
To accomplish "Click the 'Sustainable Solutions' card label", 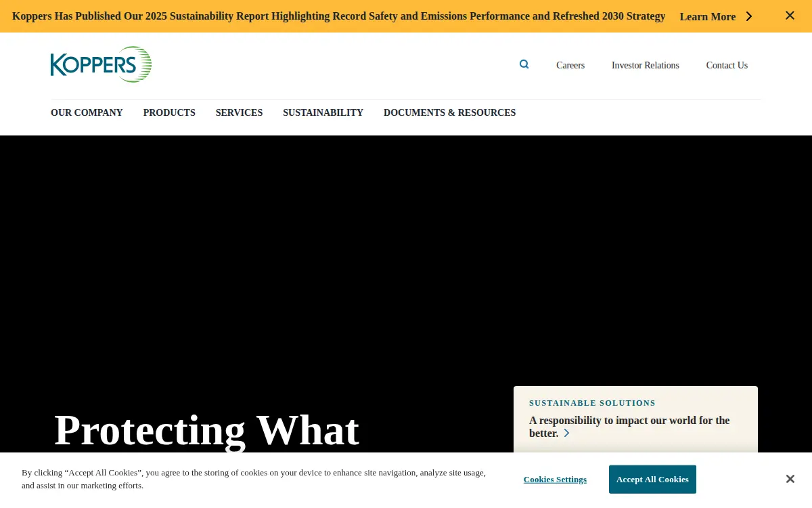I will tap(592, 403).
